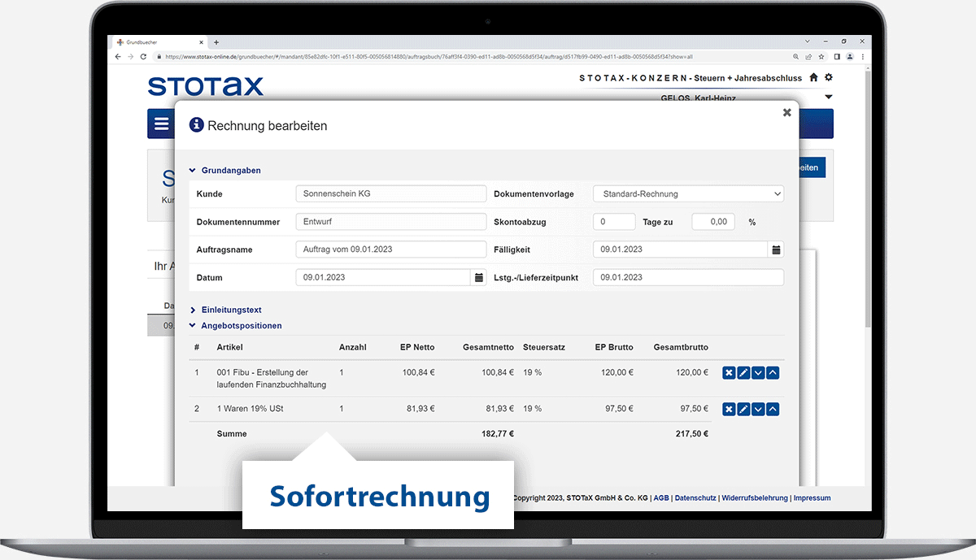Close the Rechnung bearbeiten dialog

(x=786, y=113)
